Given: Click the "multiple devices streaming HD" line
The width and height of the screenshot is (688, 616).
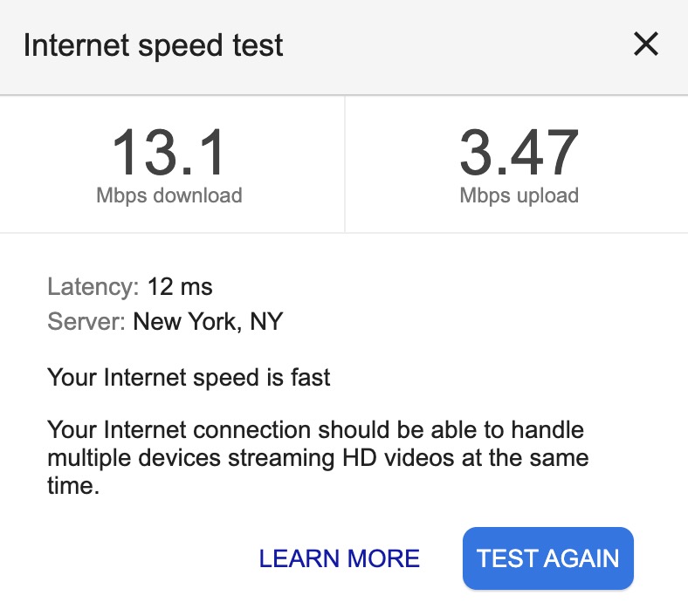Looking at the screenshot, I should click(318, 457).
